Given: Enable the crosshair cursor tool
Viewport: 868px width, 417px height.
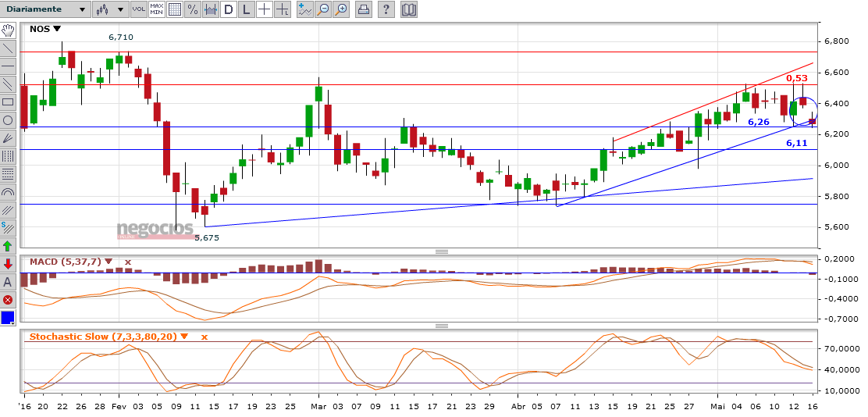Looking at the screenshot, I should tap(264, 9).
